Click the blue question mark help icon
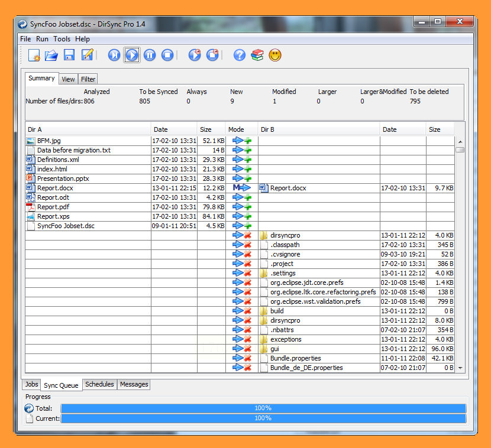This screenshot has width=491, height=448. 239,56
